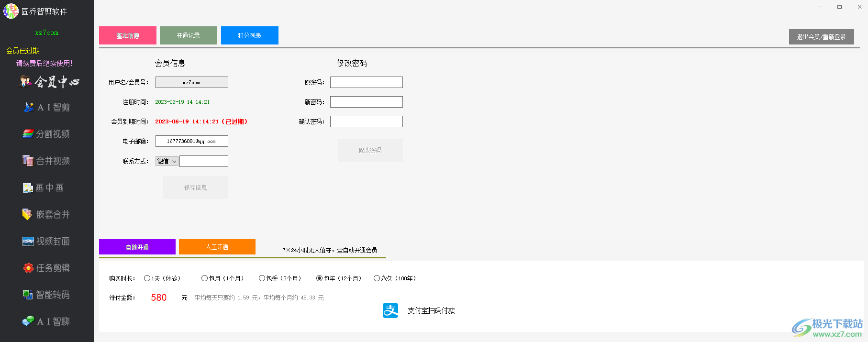The width and height of the screenshot is (868, 342).
Task: Open the 分割视频 split video tool
Action: (x=46, y=134)
